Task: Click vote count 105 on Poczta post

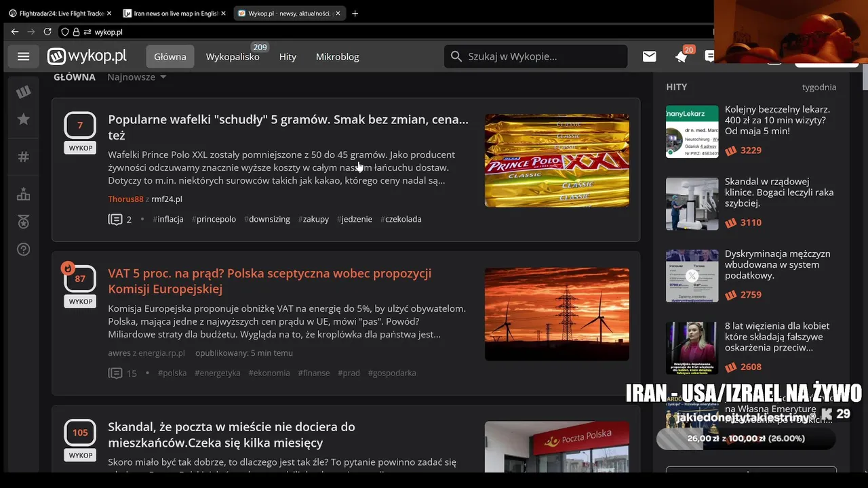Action: pos(80,432)
